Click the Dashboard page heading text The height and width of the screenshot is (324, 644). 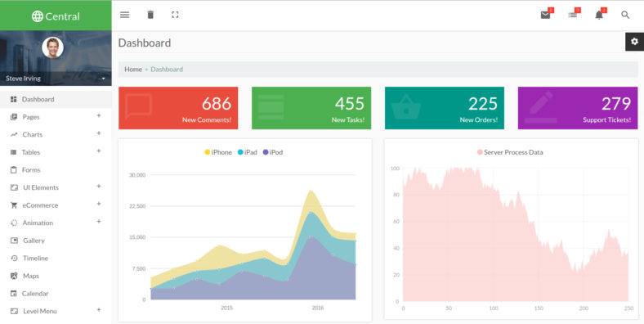click(x=145, y=43)
